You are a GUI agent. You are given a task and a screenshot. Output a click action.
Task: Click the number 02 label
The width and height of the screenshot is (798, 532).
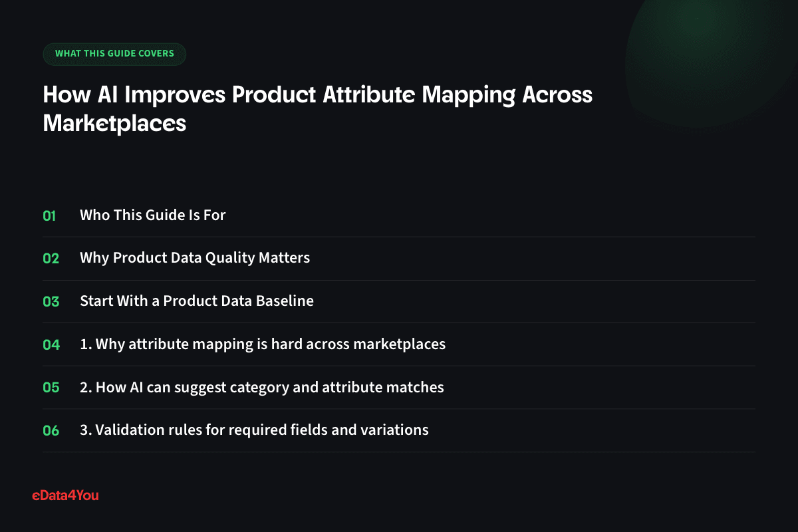51,259
